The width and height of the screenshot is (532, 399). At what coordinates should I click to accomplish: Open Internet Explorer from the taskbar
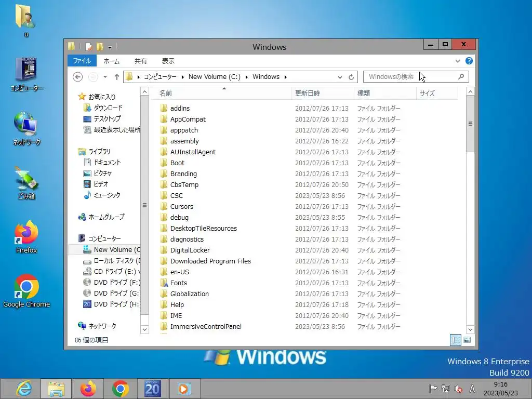tap(24, 389)
